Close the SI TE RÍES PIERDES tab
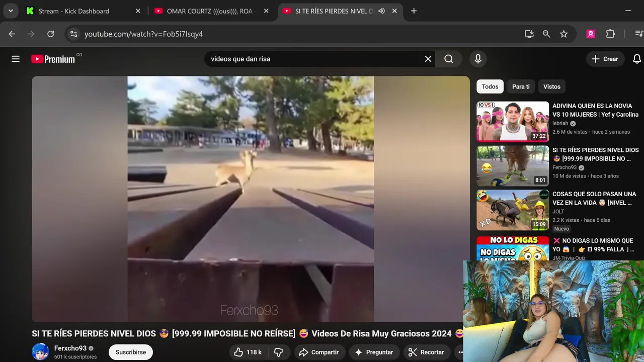Viewport: 644px width, 362px height. point(394,11)
